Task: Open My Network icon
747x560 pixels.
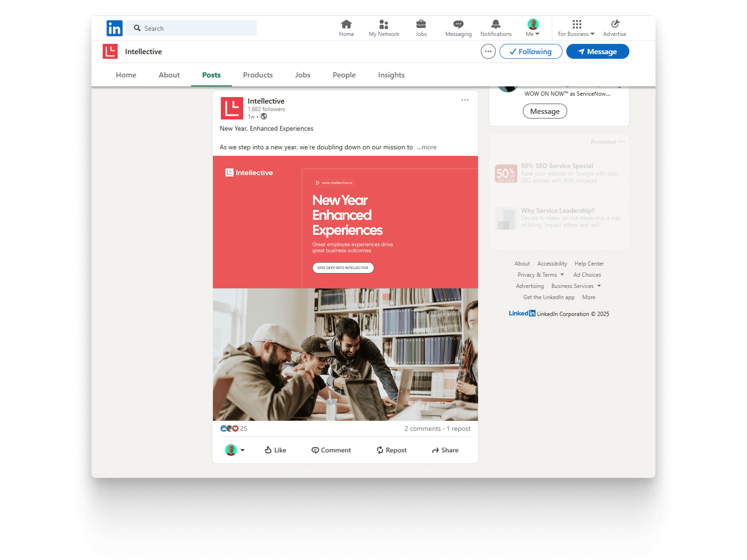Action: click(384, 24)
